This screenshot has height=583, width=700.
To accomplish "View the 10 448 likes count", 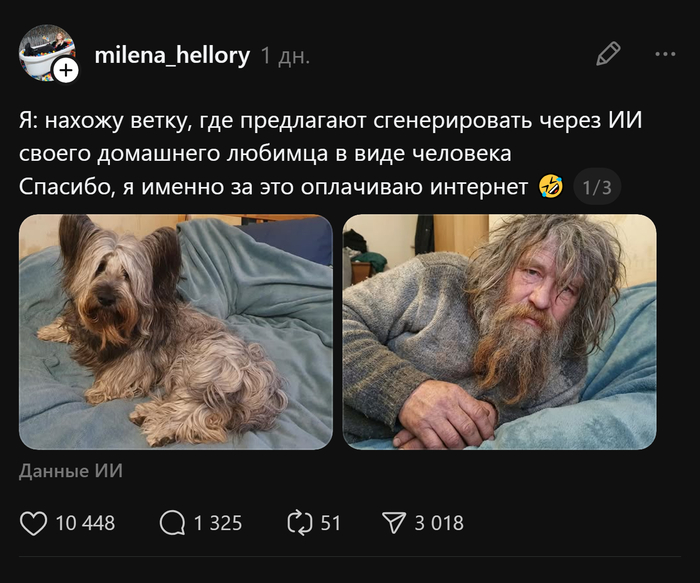I will pos(85,523).
